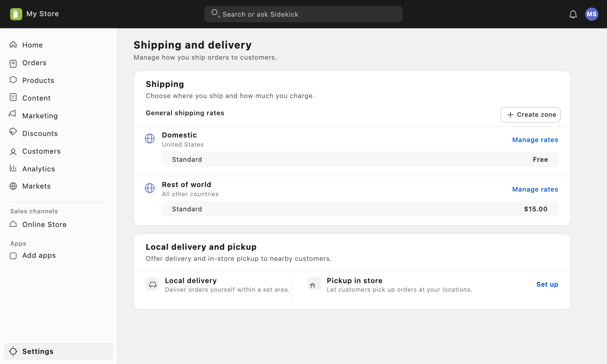The height and width of the screenshot is (364, 607).
Task: Click the Products hexagon icon
Action: (13, 80)
